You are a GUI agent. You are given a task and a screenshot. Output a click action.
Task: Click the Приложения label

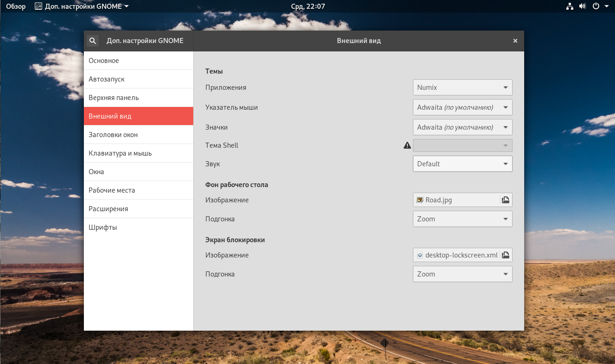(x=226, y=88)
